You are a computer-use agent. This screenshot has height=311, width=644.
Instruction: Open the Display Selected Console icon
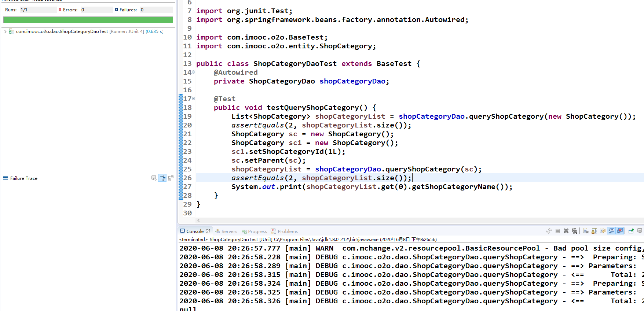click(x=640, y=231)
